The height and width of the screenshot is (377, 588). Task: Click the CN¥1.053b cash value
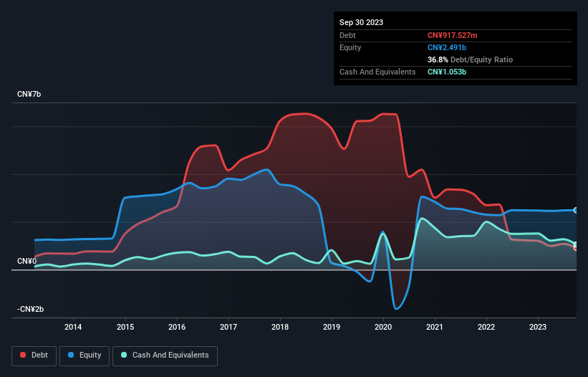pos(447,72)
